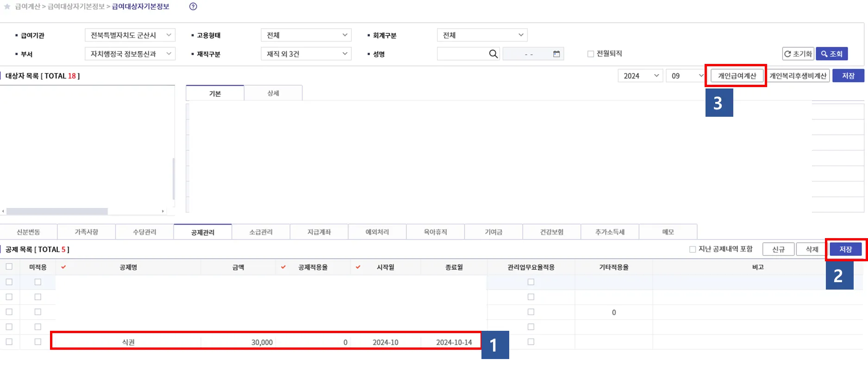868x366 pixels.
Task: Click the 2024-10 start month cell
Action: [385, 342]
